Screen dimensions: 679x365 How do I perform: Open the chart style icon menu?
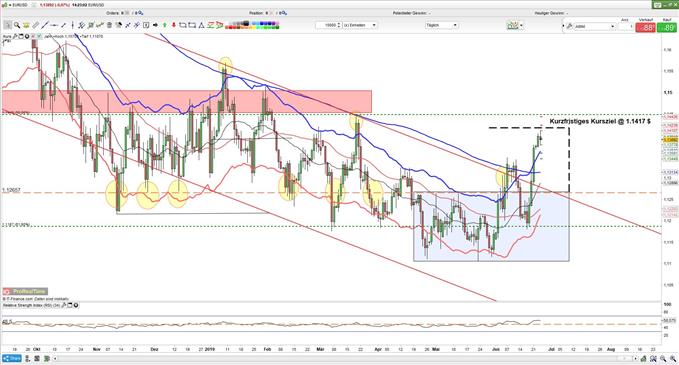pos(514,26)
